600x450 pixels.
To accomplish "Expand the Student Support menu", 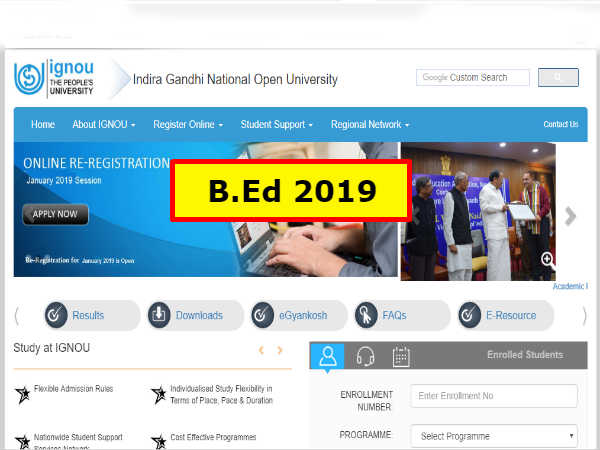I will point(276,125).
